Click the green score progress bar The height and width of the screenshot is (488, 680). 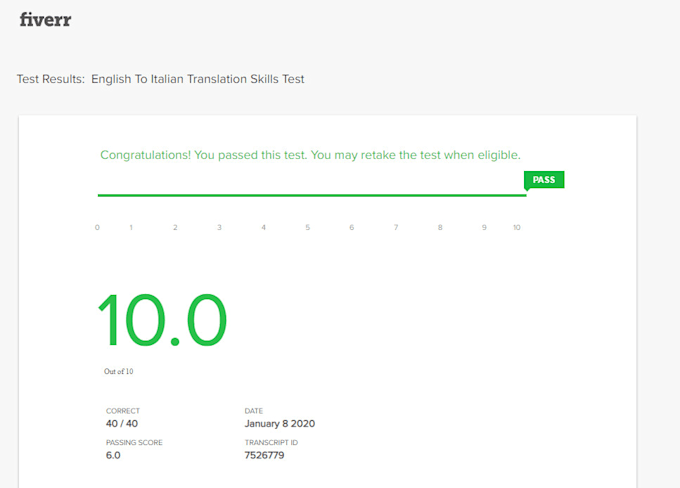311,195
